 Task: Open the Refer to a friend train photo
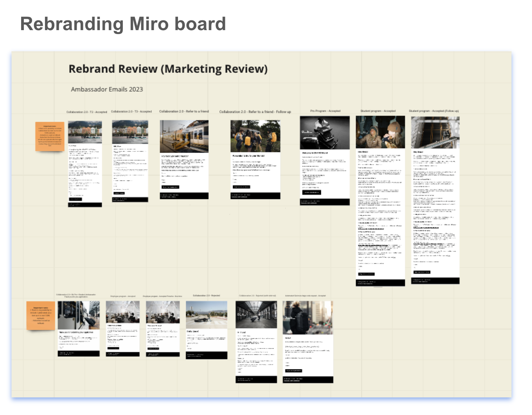[184, 136]
